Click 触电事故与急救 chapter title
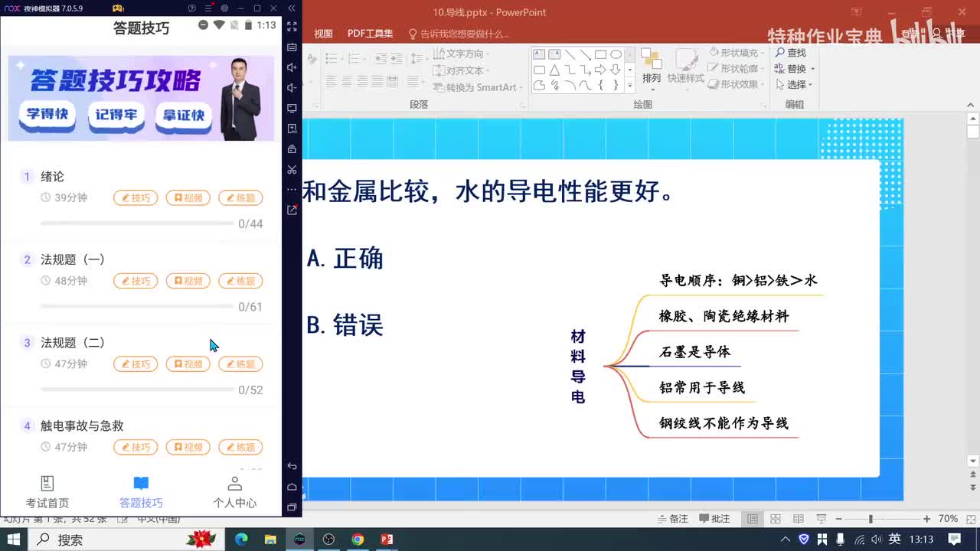This screenshot has height=551, width=980. [82, 425]
